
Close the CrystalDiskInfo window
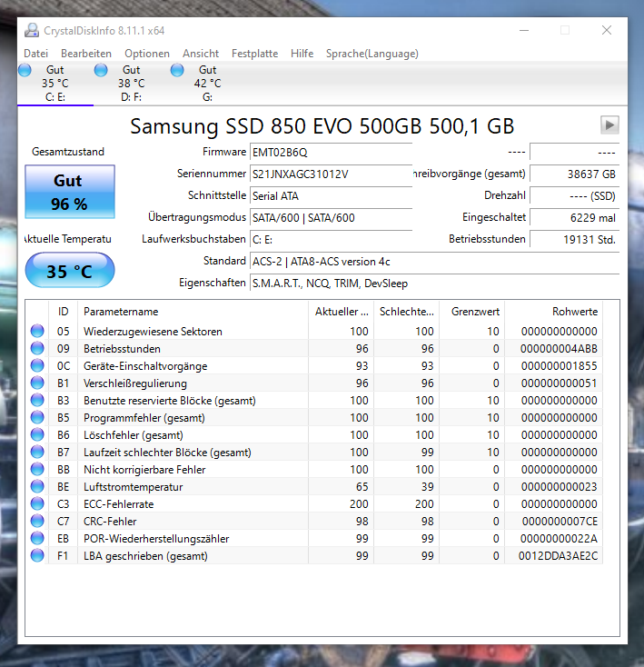[x=607, y=30]
